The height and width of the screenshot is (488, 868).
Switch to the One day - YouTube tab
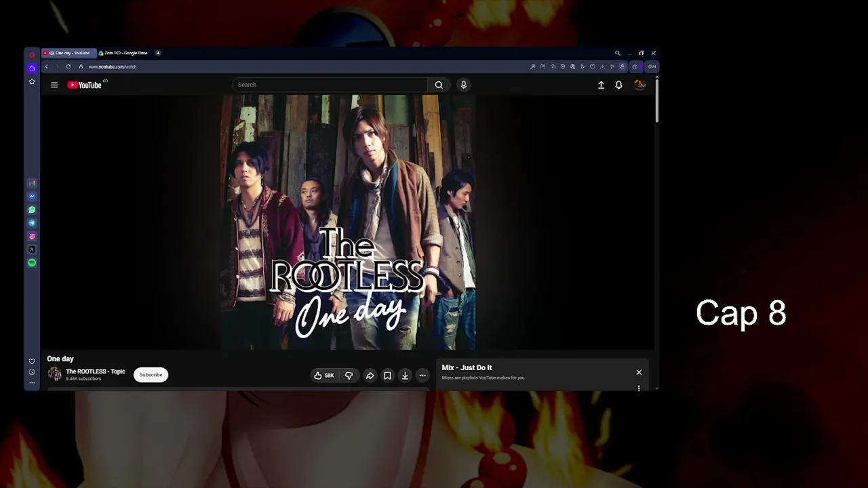pos(69,53)
